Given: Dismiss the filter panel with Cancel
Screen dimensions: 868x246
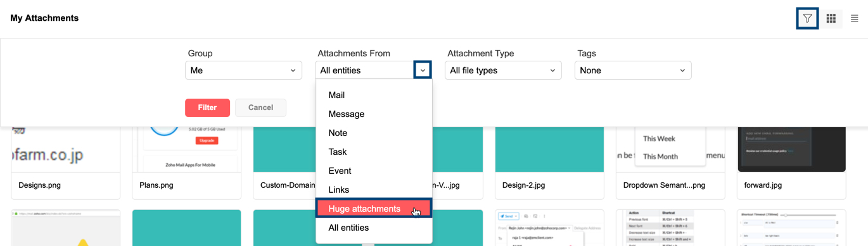Looking at the screenshot, I should (x=260, y=108).
